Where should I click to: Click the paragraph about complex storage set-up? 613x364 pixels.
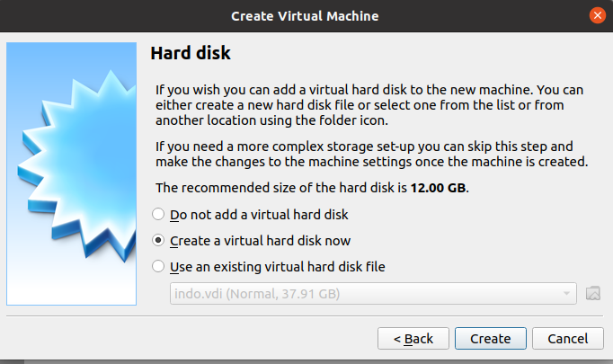[x=372, y=154]
